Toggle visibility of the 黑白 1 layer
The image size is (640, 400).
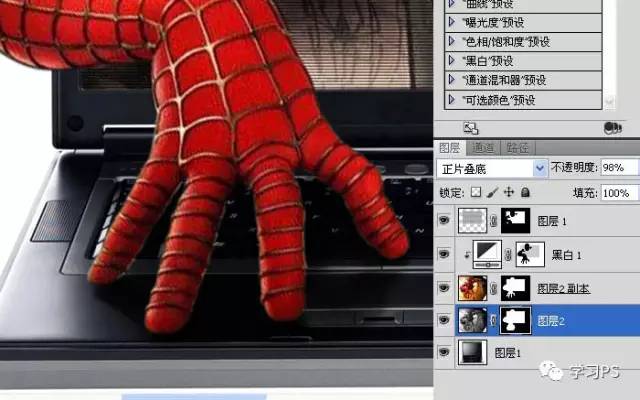pyautogui.click(x=445, y=254)
